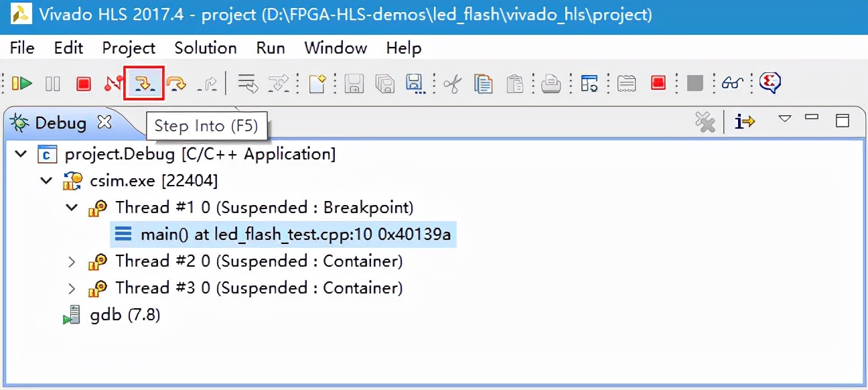Click the red Xilinx logo toolbar icon
This screenshot has height=390, width=868.
pos(771,83)
